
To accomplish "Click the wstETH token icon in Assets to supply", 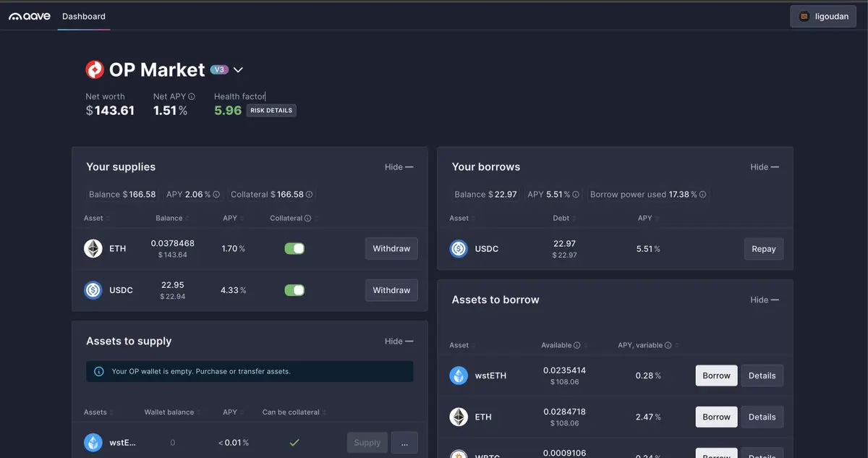I will (93, 442).
